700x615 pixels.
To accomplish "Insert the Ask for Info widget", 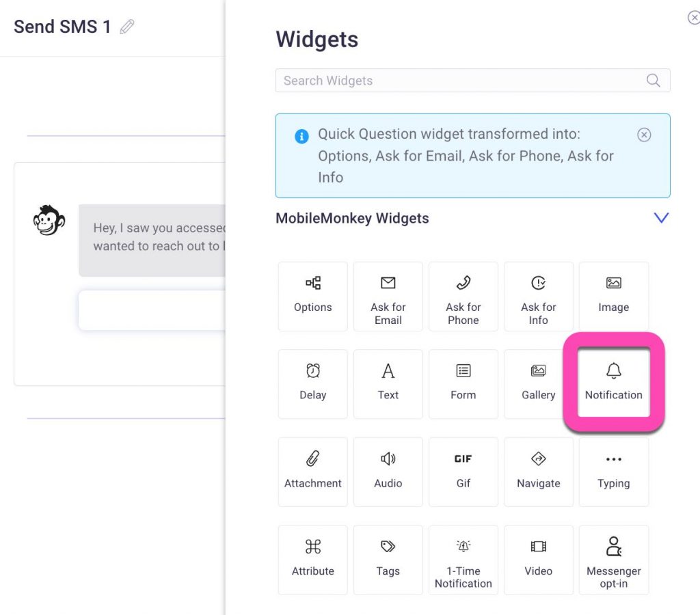I will [x=539, y=296].
